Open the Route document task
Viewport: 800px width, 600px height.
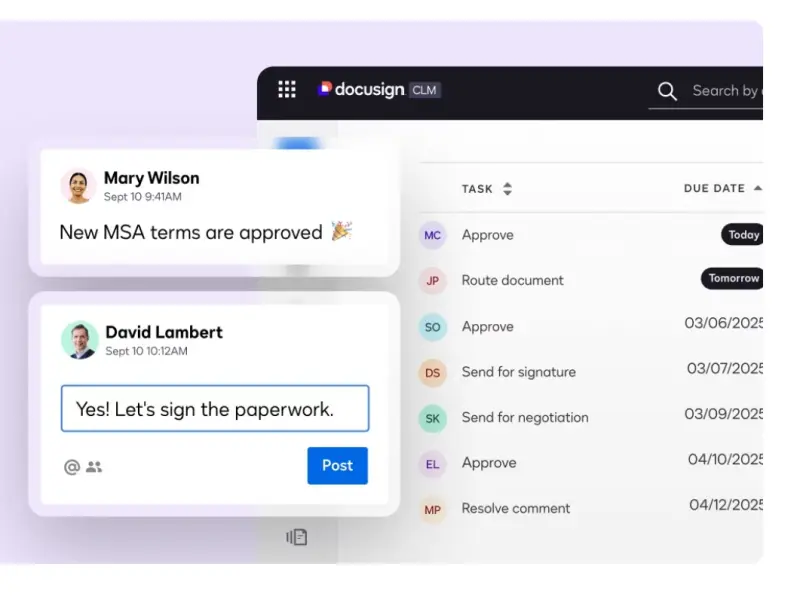512,281
